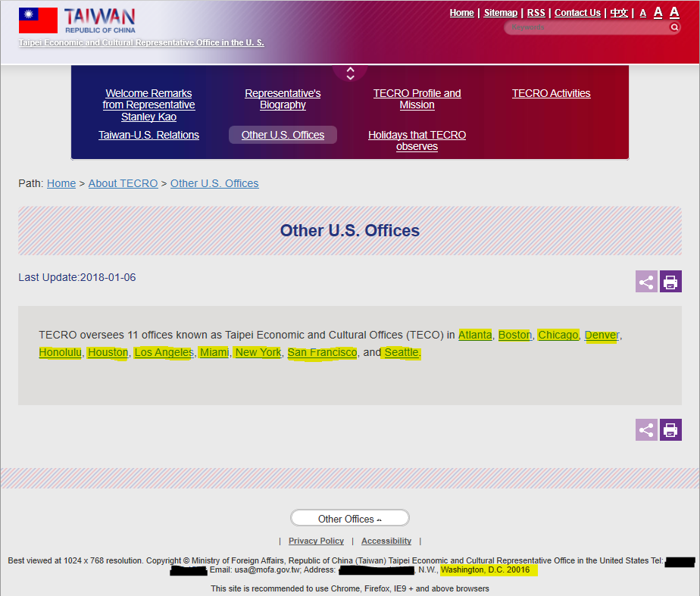Image resolution: width=700 pixels, height=596 pixels.
Task: Open TECRO Activities menu item
Action: tap(551, 93)
